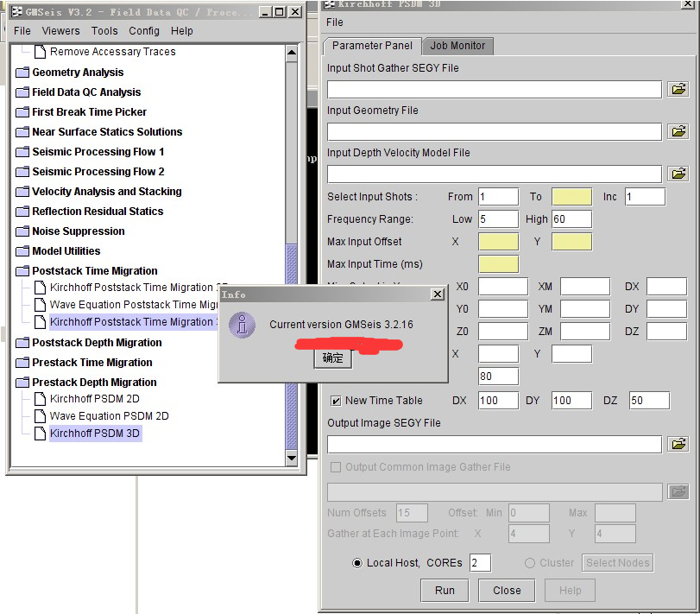Click Velocity Analysis and Stacking folder icon

pyautogui.click(x=22, y=192)
